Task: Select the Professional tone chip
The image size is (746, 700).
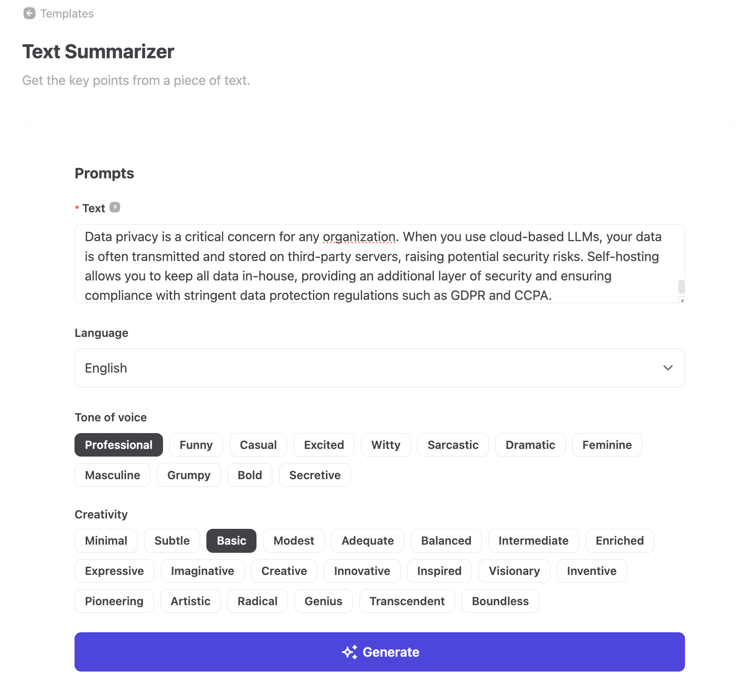Action: pyautogui.click(x=119, y=445)
